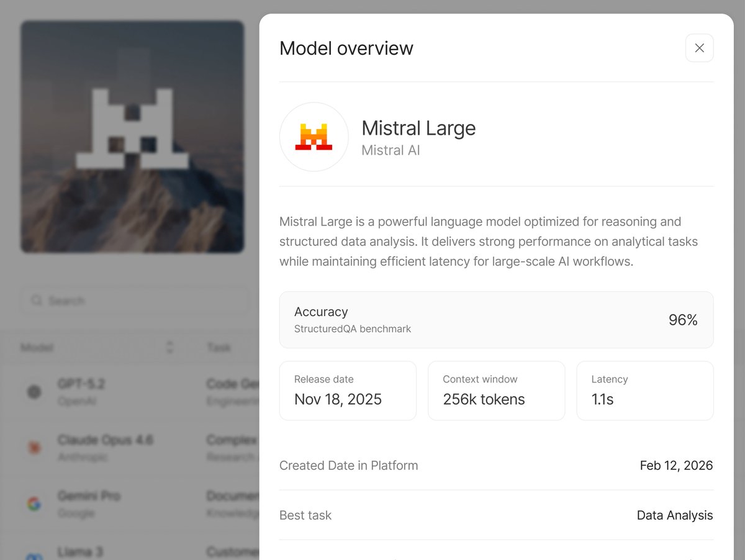Click the OpenAI icon next to GPT-5.2
The width and height of the screenshot is (745, 560).
click(34, 392)
